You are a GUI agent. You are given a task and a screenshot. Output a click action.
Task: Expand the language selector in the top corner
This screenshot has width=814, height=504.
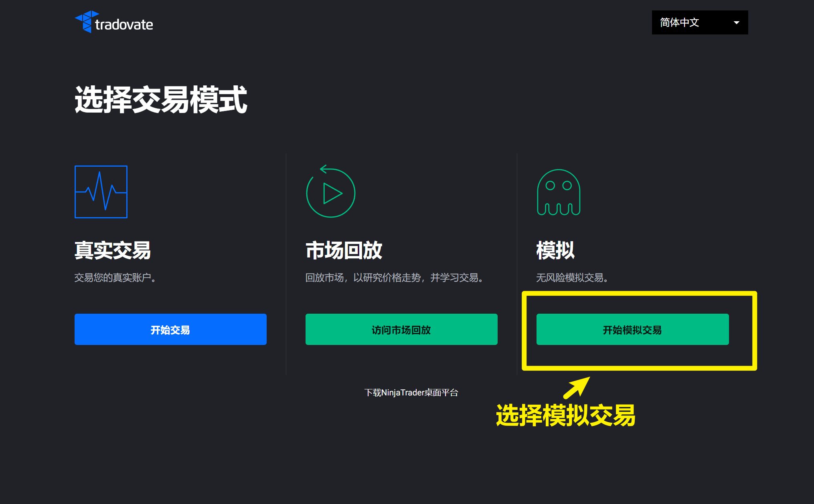(x=699, y=23)
